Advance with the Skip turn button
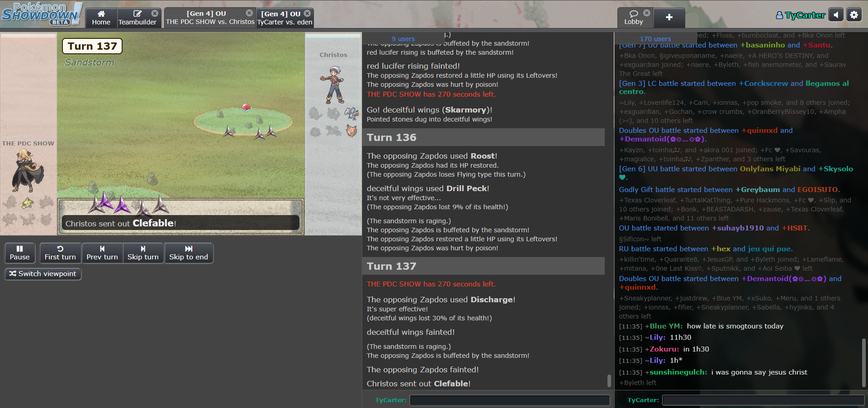 click(143, 253)
